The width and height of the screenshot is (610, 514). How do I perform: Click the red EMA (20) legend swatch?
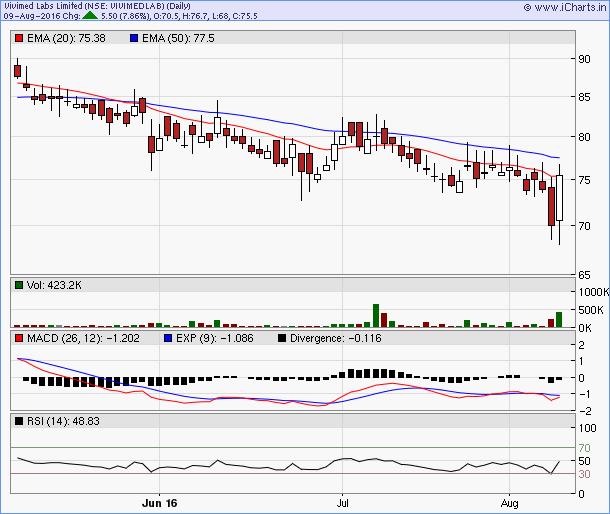click(19, 38)
